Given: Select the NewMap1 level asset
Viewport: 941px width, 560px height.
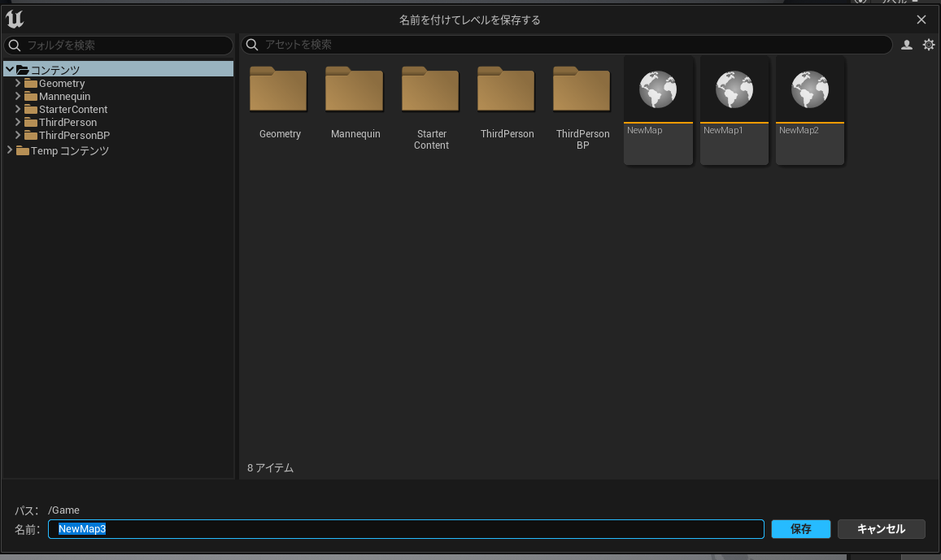Looking at the screenshot, I should 734,111.
